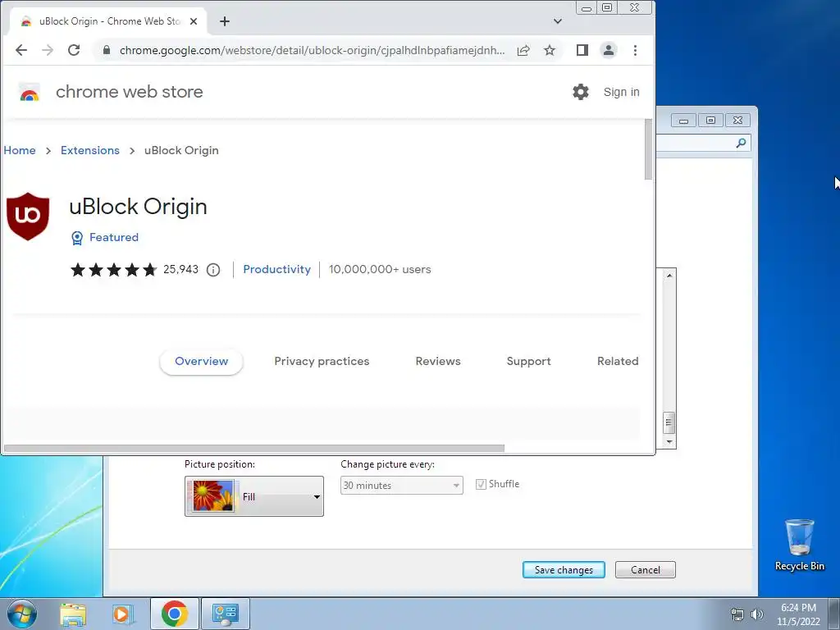840x630 pixels.
Task: Open the Change picture every dropdown
Action: tap(402, 486)
